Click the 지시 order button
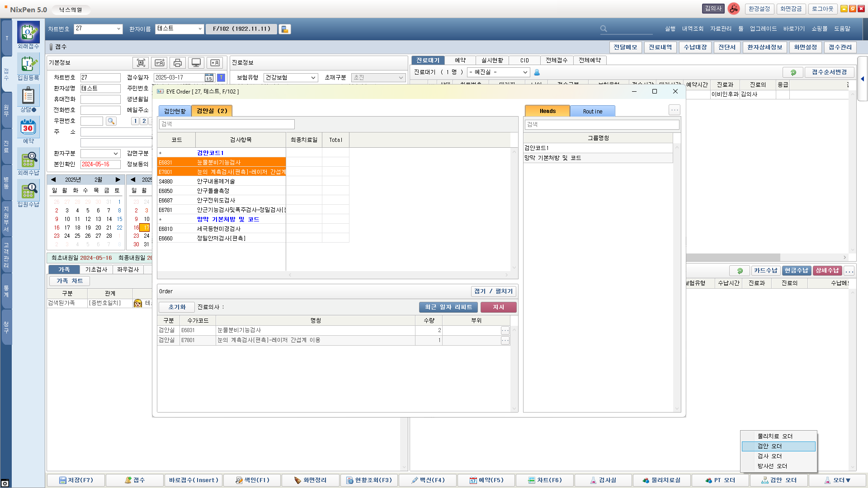This screenshot has height=488, width=868. (498, 307)
